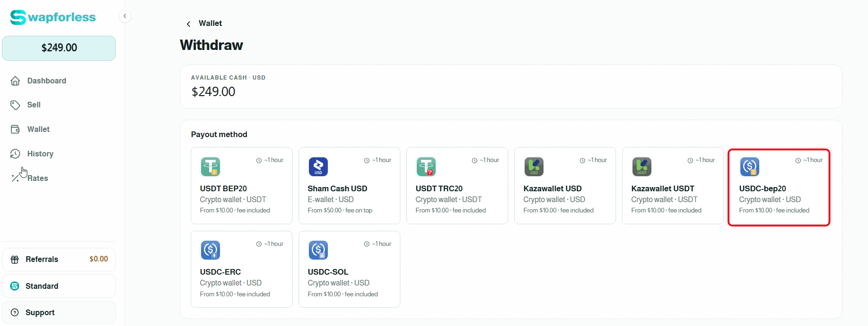Click the USDC-bep20 coin icon

750,167
